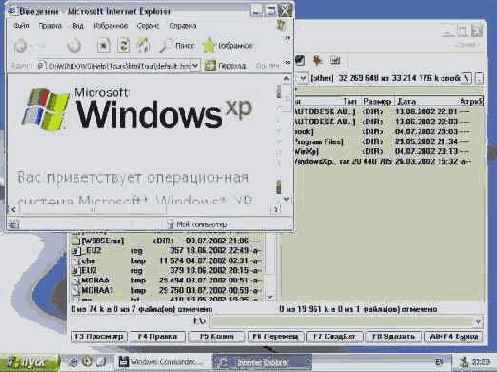Screen dimensions: 497x372
Task: Expand IE toolbar overflow chevron beside Избранное
Action: pyautogui.click(x=288, y=38)
